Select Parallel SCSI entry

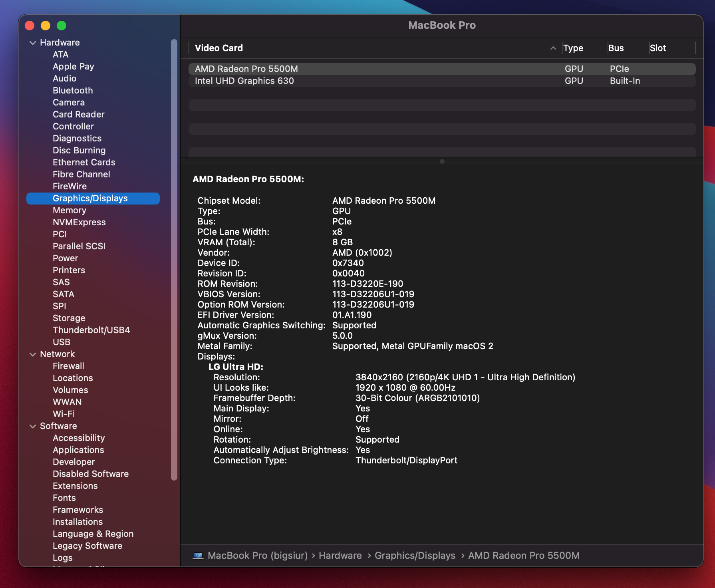[79, 246]
